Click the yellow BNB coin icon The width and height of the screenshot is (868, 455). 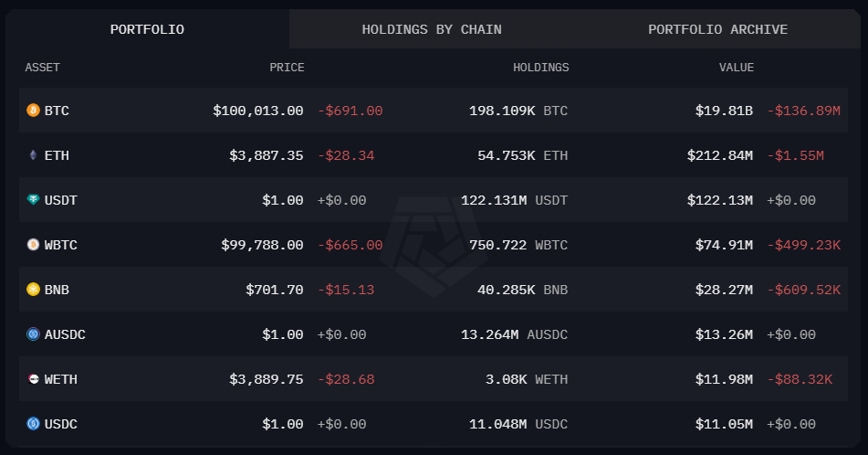[x=33, y=290]
